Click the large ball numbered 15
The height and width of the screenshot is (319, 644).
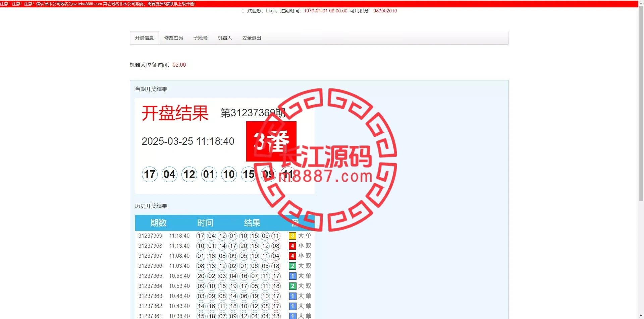pyautogui.click(x=249, y=174)
